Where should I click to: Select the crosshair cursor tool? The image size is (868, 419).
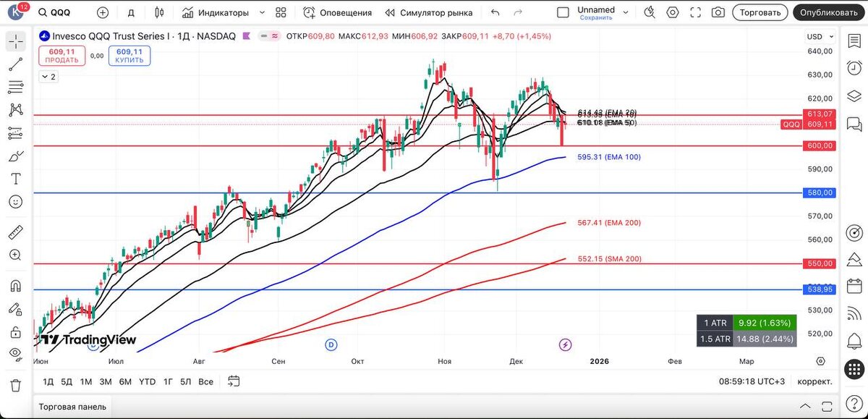point(15,41)
